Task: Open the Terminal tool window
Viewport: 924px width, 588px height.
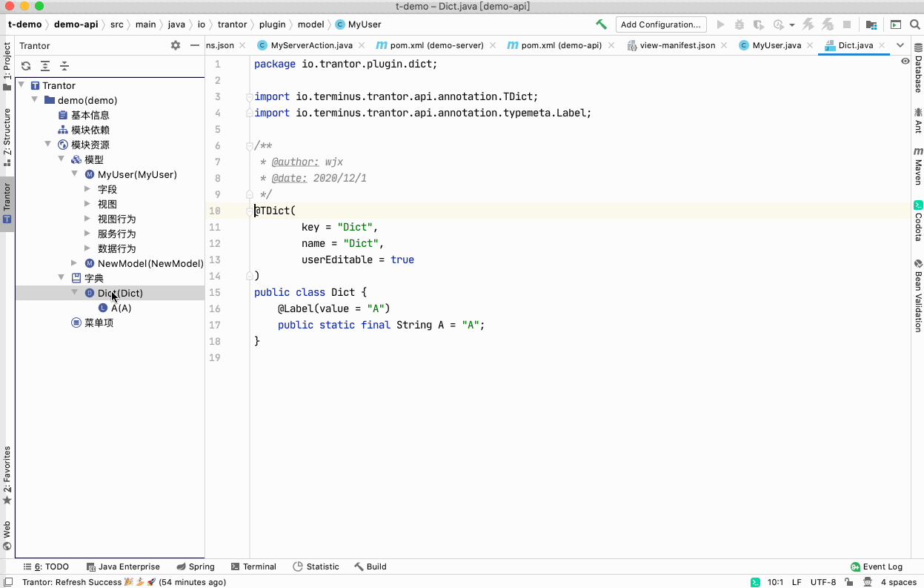Action: [253, 566]
